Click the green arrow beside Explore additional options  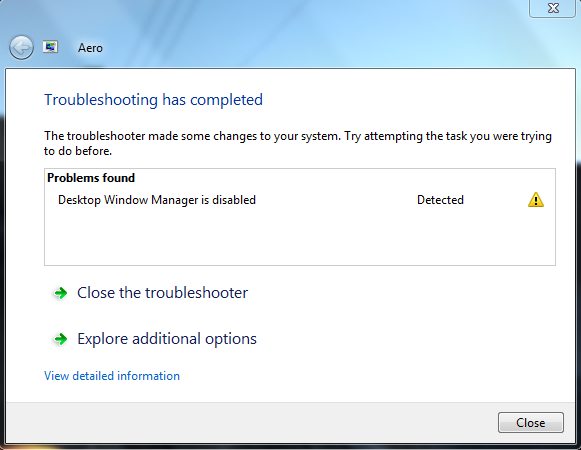click(x=60, y=339)
